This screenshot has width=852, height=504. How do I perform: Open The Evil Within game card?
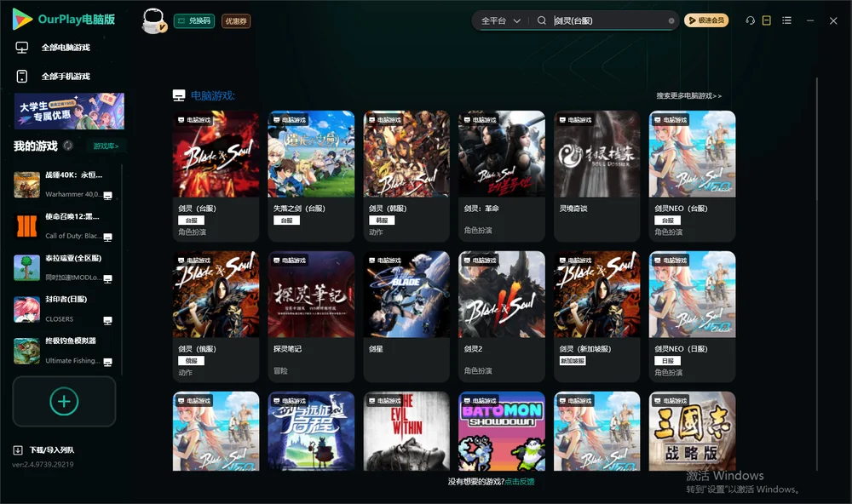coord(406,432)
